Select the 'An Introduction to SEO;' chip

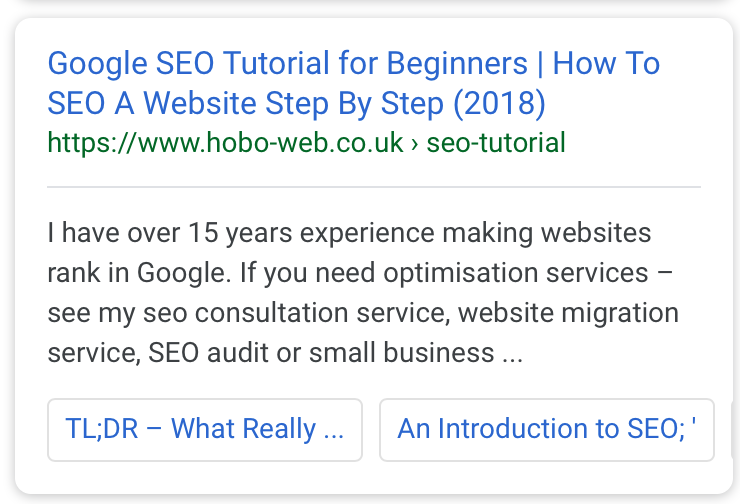[547, 429]
